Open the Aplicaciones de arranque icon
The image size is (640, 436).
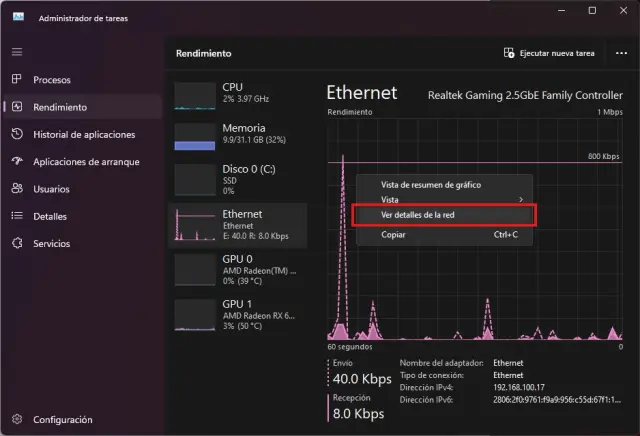[17, 161]
